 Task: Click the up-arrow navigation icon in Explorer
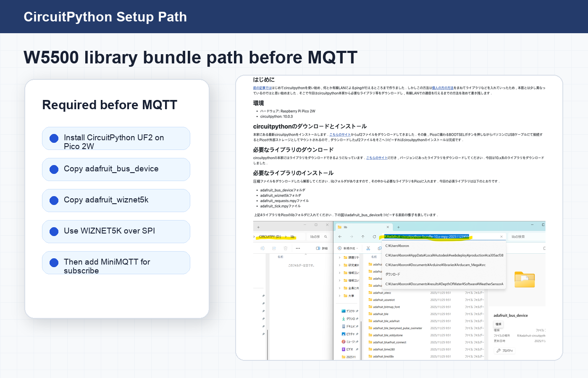click(363, 237)
